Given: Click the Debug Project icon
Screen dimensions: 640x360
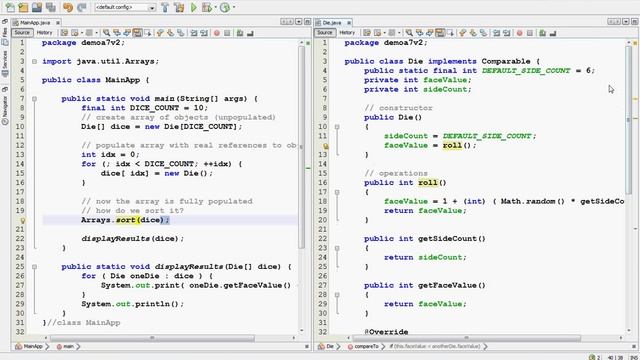Looking at the screenshot, I should coord(207,7).
